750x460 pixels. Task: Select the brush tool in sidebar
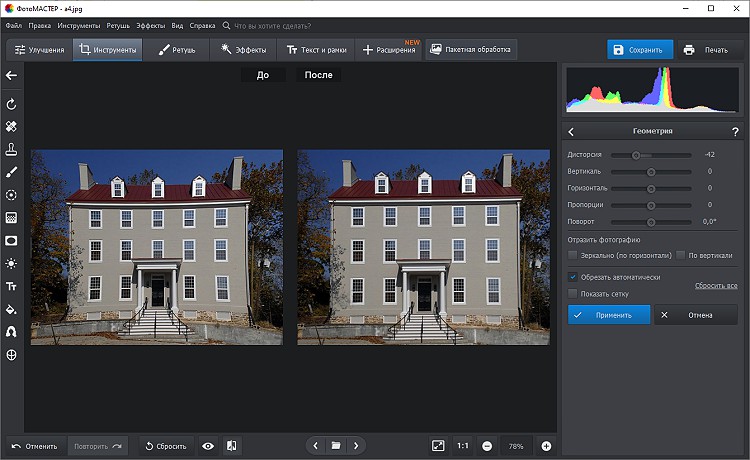[x=11, y=173]
